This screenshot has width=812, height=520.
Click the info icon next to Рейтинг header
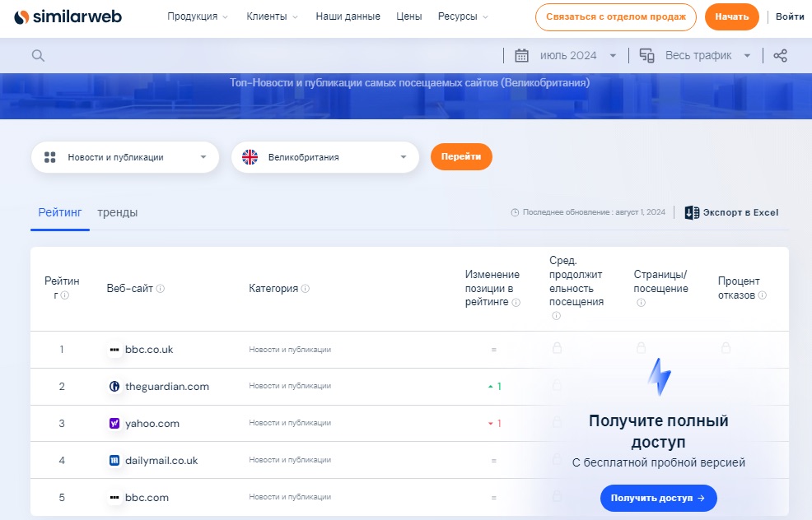tap(65, 295)
